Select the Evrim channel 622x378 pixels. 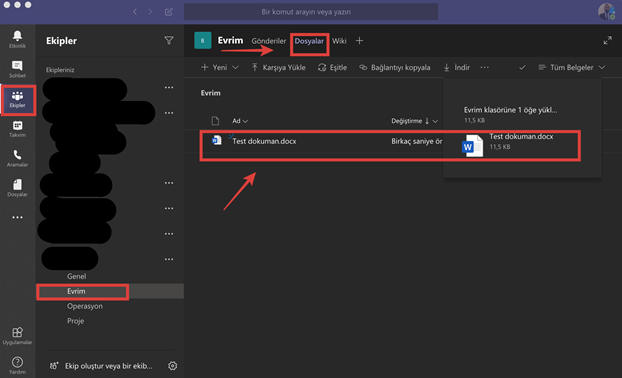point(110,291)
